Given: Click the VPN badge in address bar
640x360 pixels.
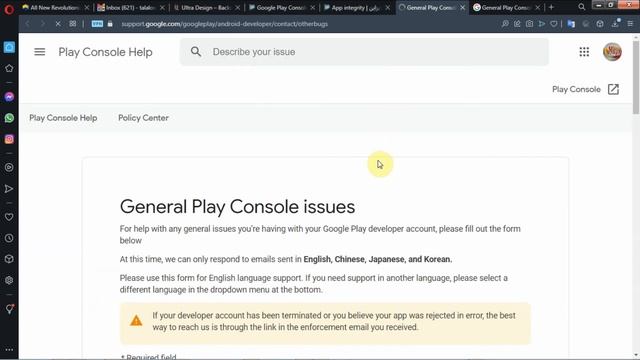Looking at the screenshot, I should click(x=97, y=24).
